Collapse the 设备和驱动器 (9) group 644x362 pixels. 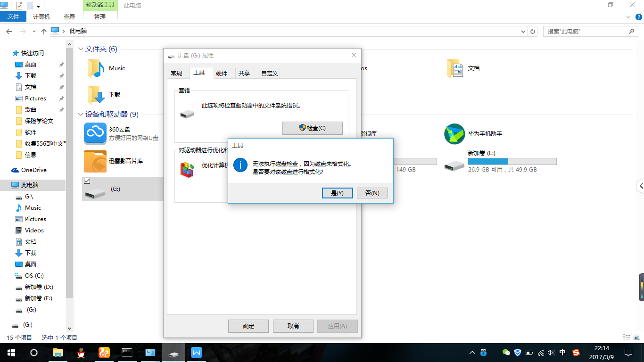tap(81, 115)
